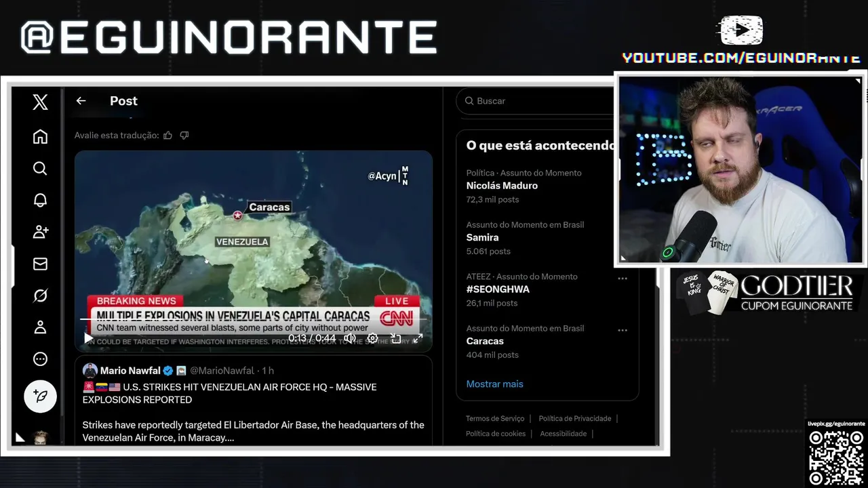Viewport: 868px width, 488px height.
Task: Open Acessibilidade footer link
Action: [563, 433]
